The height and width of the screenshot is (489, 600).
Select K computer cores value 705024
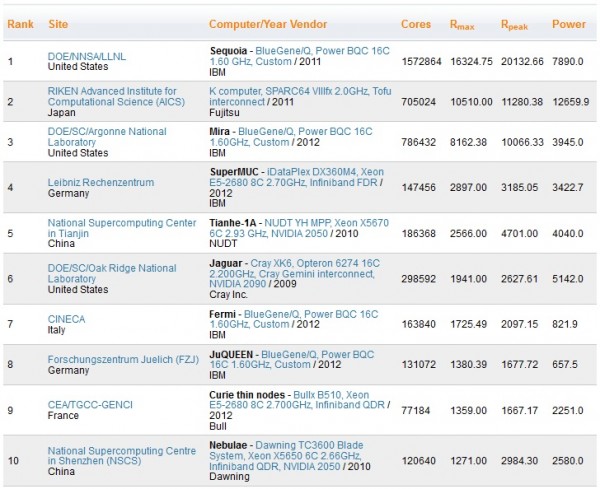419,102
